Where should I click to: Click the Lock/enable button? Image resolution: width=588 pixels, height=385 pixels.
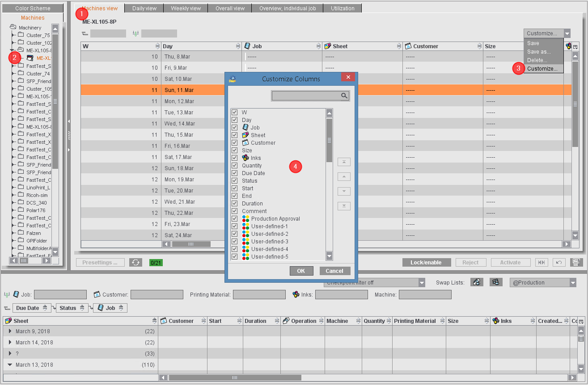click(426, 262)
